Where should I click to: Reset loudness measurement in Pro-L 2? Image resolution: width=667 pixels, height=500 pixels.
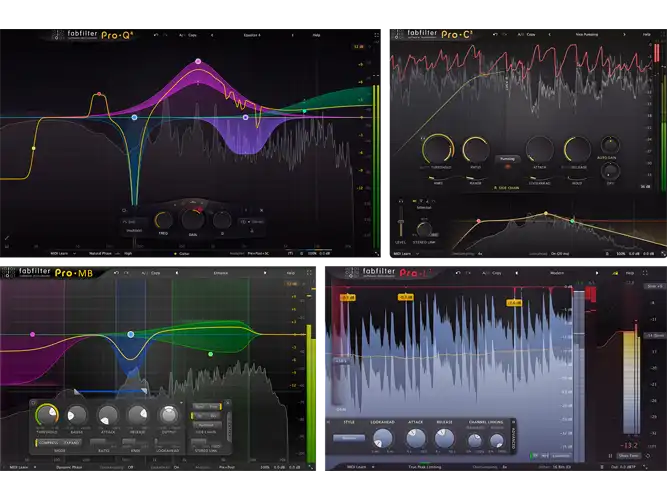648,456
